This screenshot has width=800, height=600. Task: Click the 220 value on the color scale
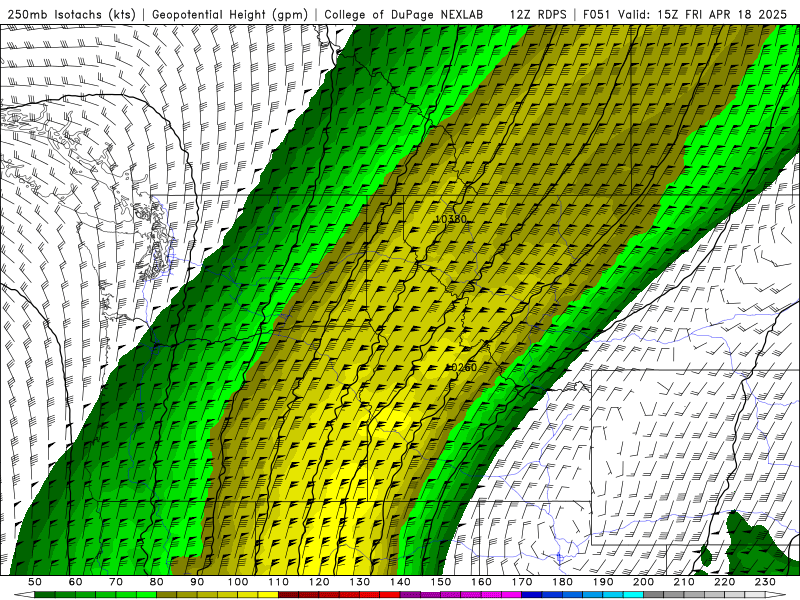click(x=724, y=582)
